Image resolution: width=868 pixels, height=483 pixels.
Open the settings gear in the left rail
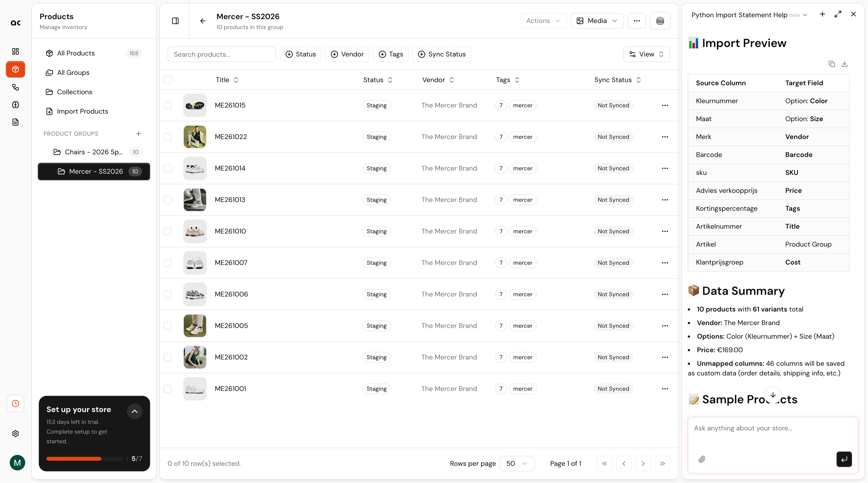[15, 433]
